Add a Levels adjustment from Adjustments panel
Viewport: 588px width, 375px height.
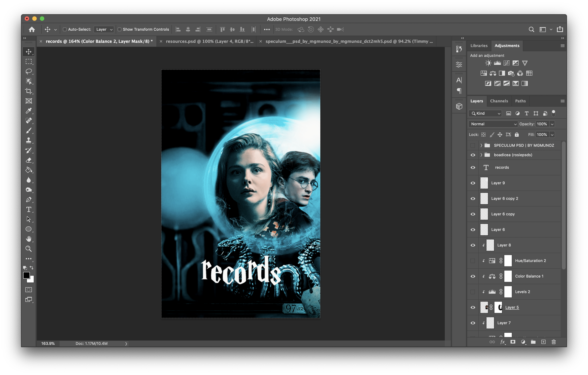point(497,63)
